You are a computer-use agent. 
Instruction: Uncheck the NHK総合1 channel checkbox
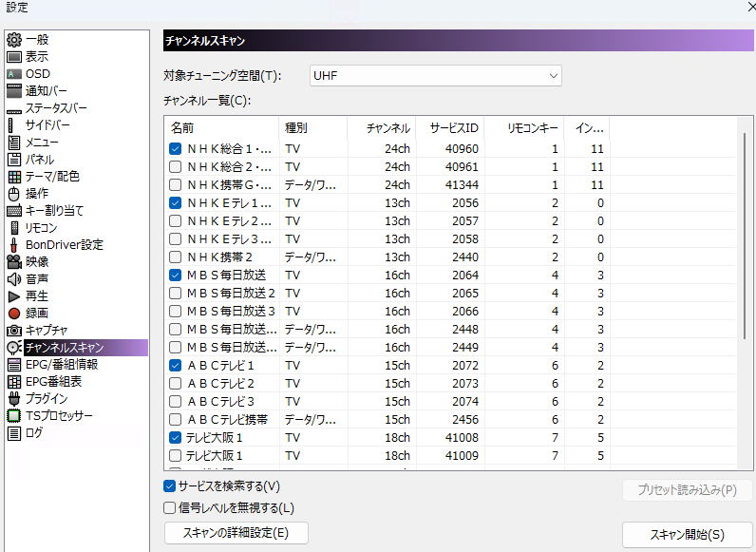tap(176, 149)
